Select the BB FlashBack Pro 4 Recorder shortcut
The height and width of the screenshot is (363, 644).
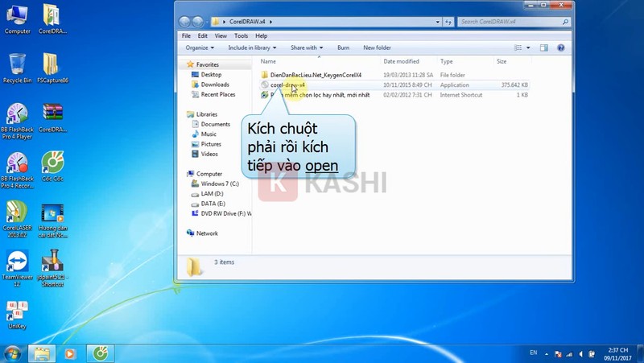[17, 171]
